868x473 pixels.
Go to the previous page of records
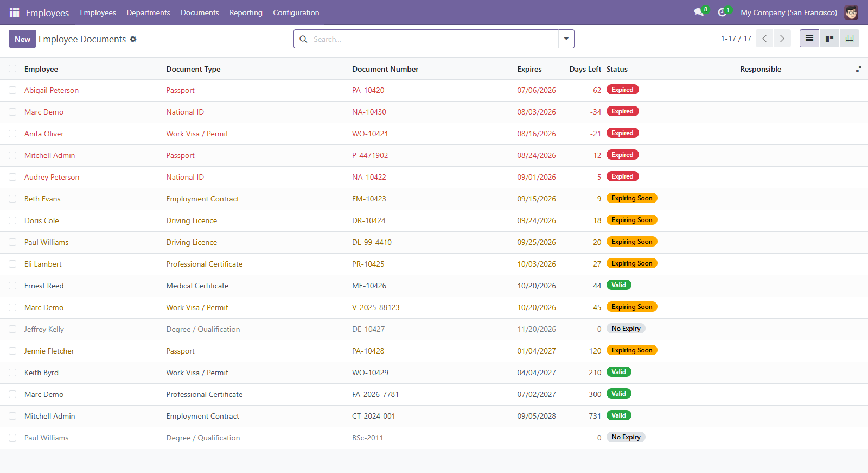(764, 39)
